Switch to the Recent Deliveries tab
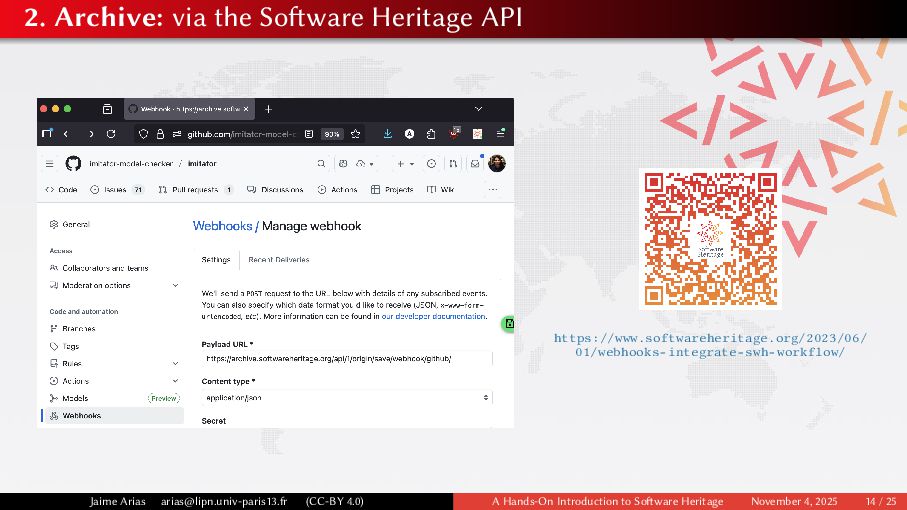Image resolution: width=907 pixels, height=510 pixels. click(x=278, y=260)
